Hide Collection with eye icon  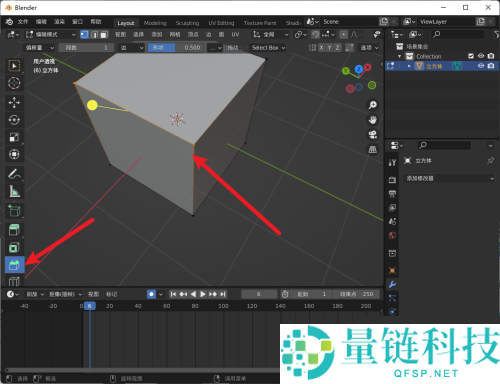(x=481, y=56)
